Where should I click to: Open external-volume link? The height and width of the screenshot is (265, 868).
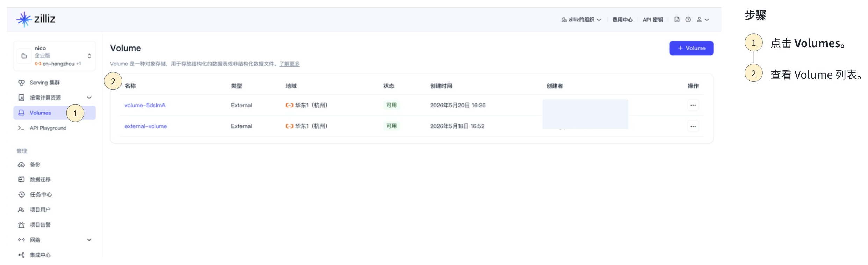(x=146, y=126)
